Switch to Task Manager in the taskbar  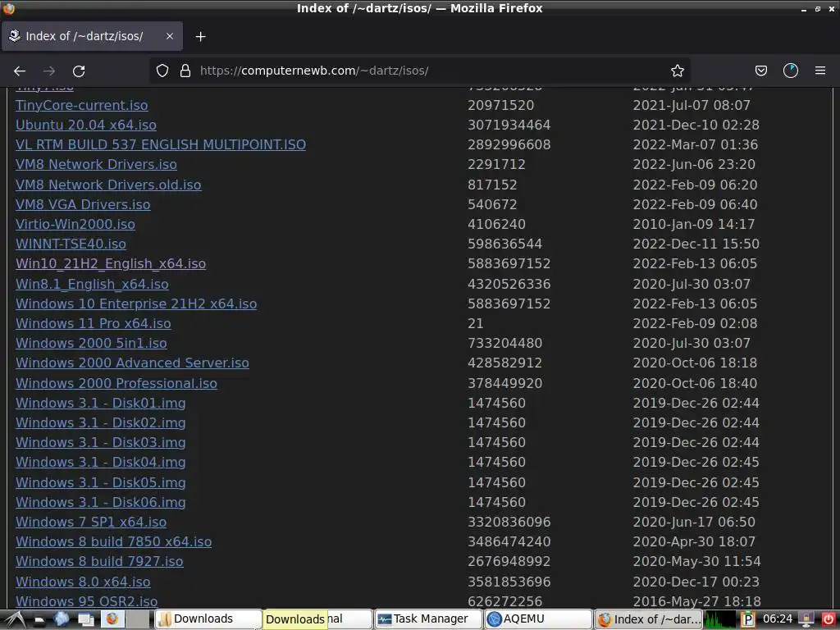point(427,619)
